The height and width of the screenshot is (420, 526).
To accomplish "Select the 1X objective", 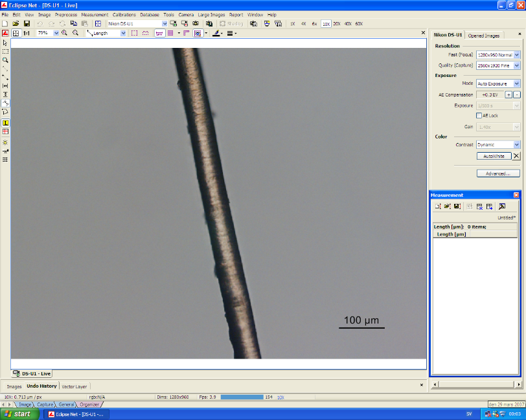I will click(293, 24).
